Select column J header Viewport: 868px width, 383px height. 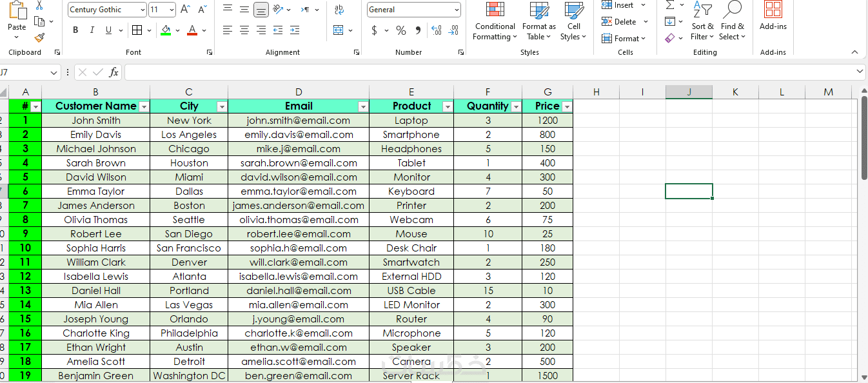[689, 92]
